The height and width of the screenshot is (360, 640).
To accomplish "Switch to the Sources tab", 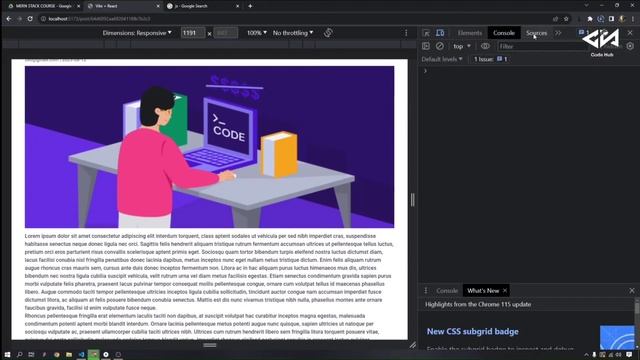I will [536, 33].
